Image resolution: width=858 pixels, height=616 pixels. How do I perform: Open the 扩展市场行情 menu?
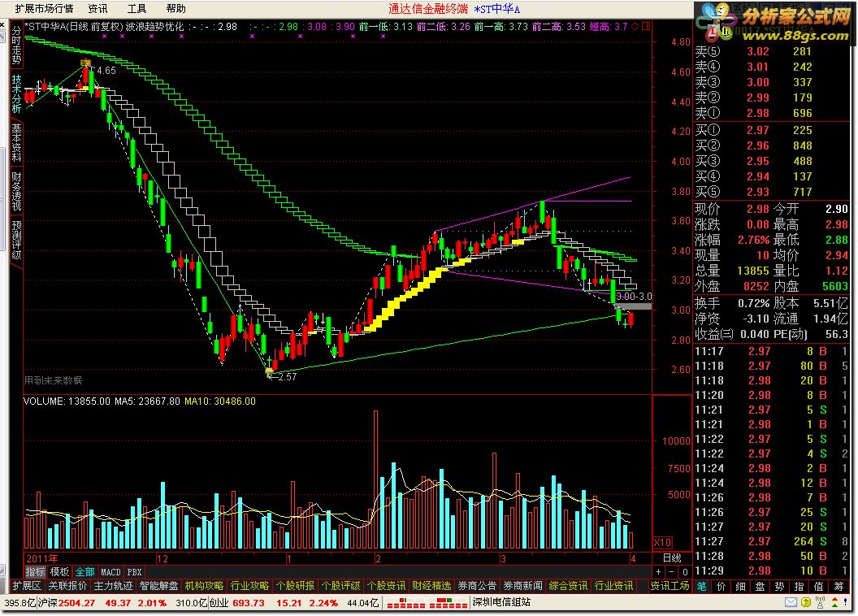tap(44, 9)
